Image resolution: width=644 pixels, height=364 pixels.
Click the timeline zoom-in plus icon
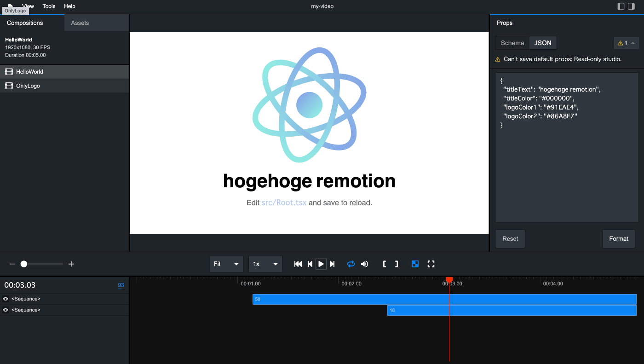pyautogui.click(x=71, y=264)
